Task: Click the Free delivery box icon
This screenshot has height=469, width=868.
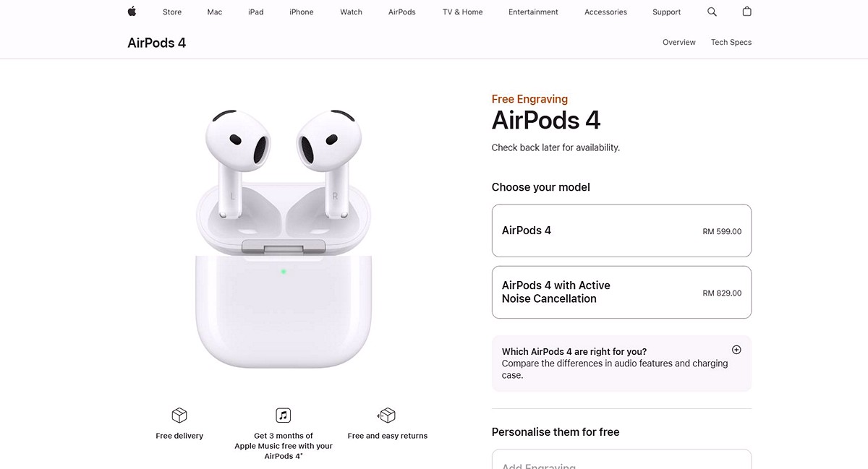Action: (x=179, y=416)
